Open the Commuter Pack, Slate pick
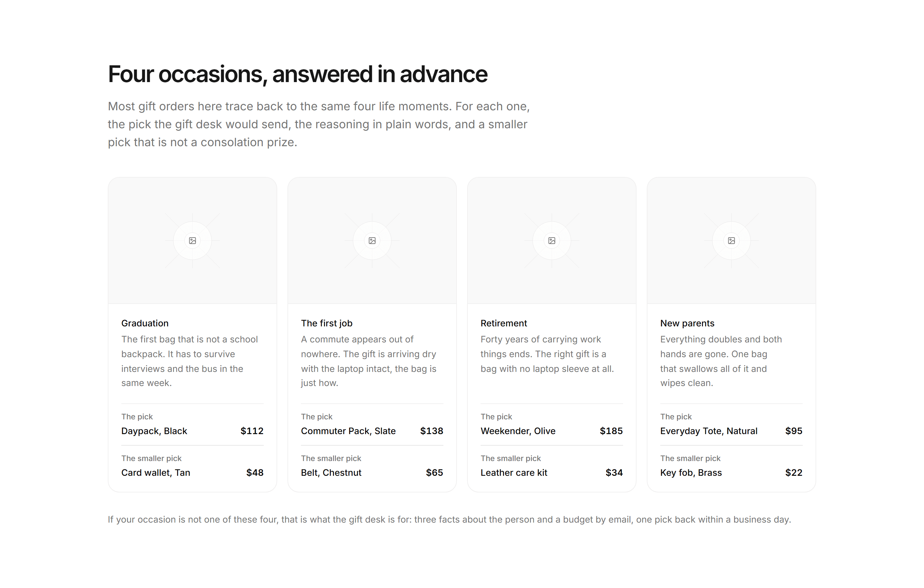Image resolution: width=924 pixels, height=588 pixels. tap(348, 431)
